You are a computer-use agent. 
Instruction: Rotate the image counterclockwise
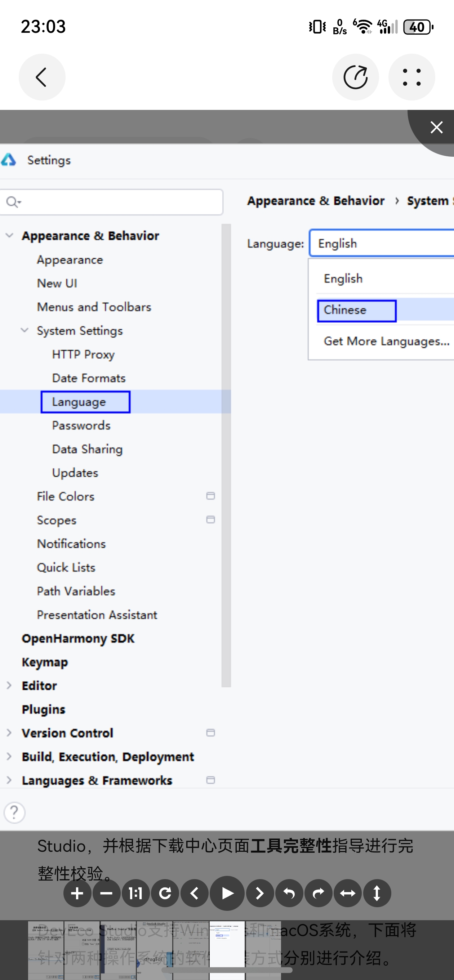click(289, 893)
